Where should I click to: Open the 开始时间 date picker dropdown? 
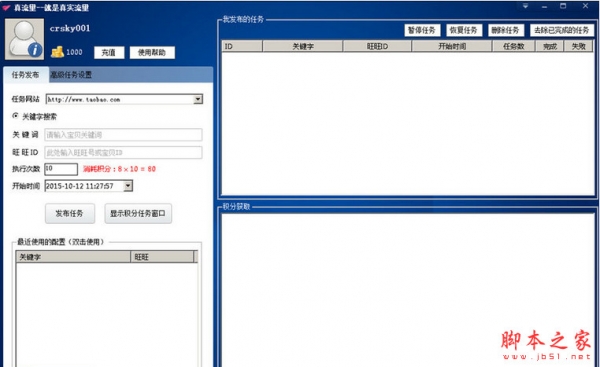[128, 186]
